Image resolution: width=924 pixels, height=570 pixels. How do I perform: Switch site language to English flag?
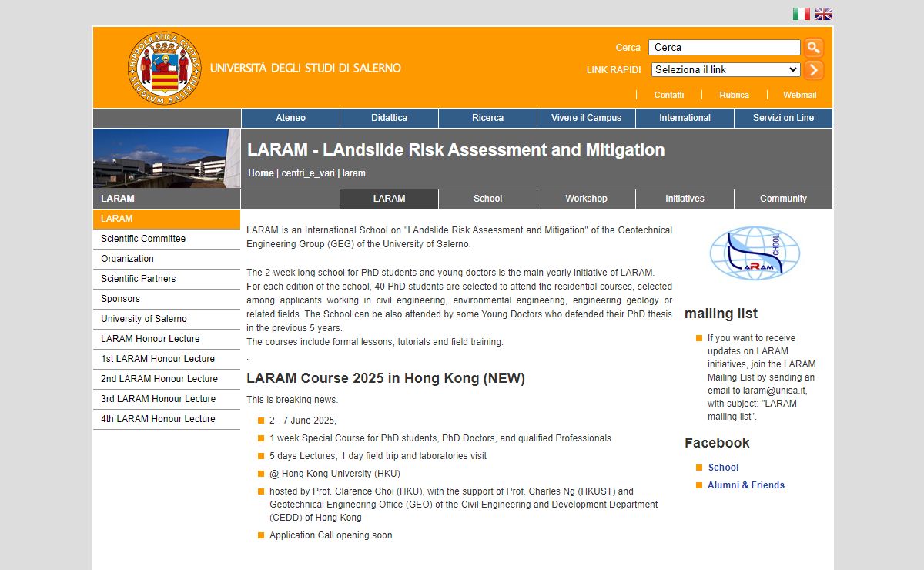pos(824,14)
